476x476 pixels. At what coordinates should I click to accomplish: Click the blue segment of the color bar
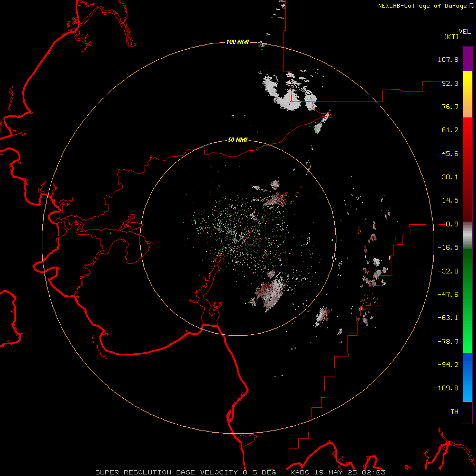coord(467,377)
